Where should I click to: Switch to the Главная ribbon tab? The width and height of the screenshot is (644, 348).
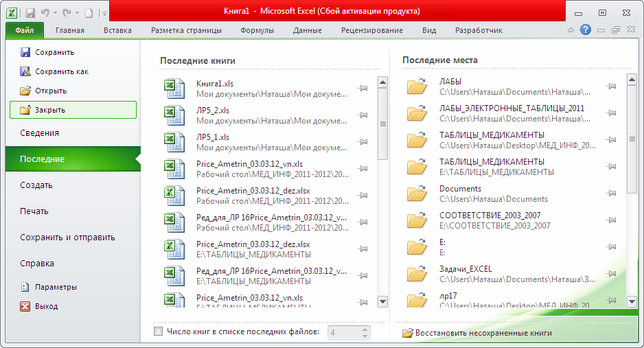[70, 30]
